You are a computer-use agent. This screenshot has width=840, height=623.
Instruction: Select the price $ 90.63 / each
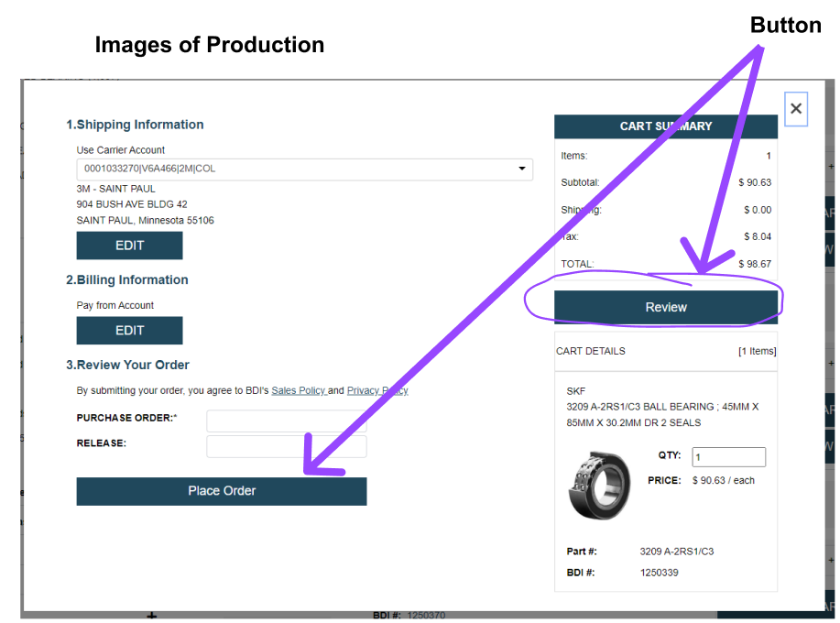pyautogui.click(x=724, y=480)
